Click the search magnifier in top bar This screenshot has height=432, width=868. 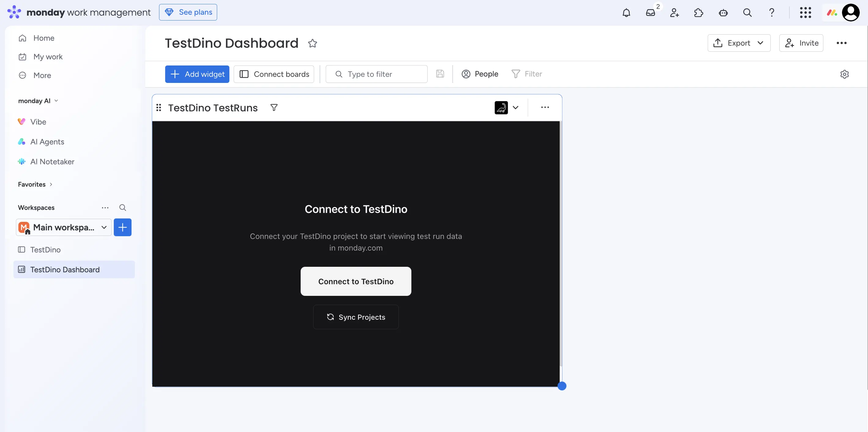click(x=747, y=13)
